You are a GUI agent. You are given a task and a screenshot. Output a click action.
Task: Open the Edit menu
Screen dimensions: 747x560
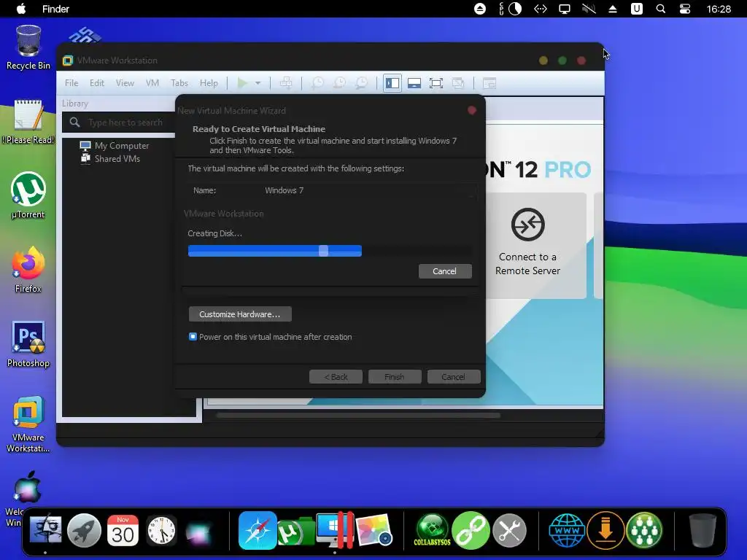[x=97, y=83]
